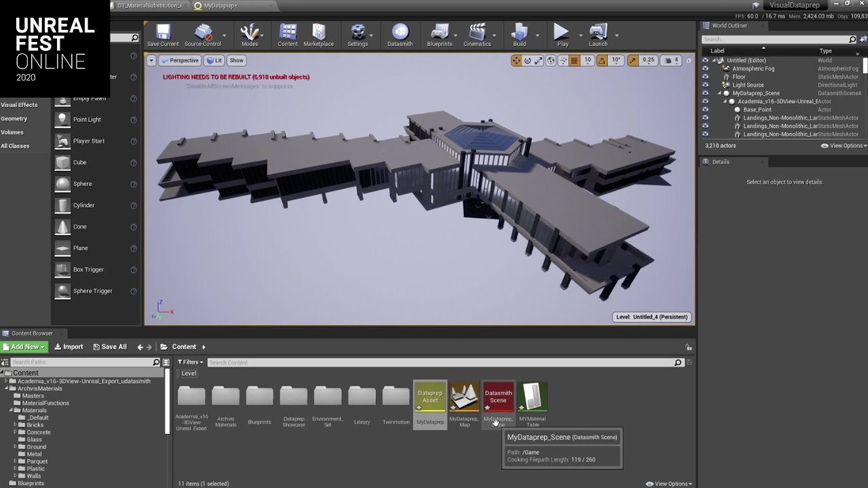Click the Datasmith toolbar icon
The image size is (868, 488).
400,35
